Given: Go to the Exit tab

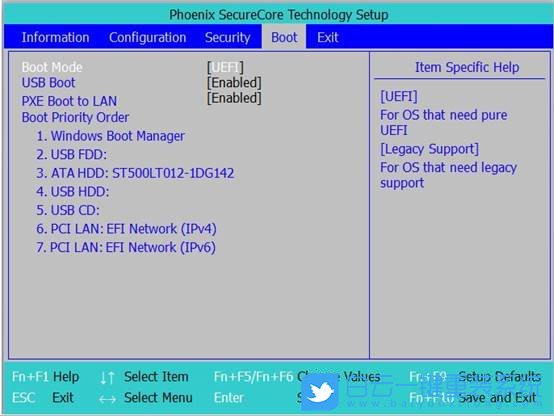Looking at the screenshot, I should click(x=328, y=37).
